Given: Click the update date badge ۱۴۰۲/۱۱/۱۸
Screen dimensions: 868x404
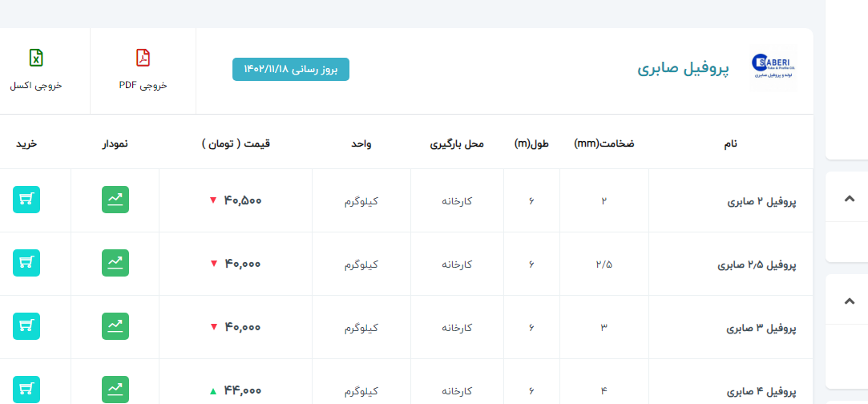Looking at the screenshot, I should 291,70.
